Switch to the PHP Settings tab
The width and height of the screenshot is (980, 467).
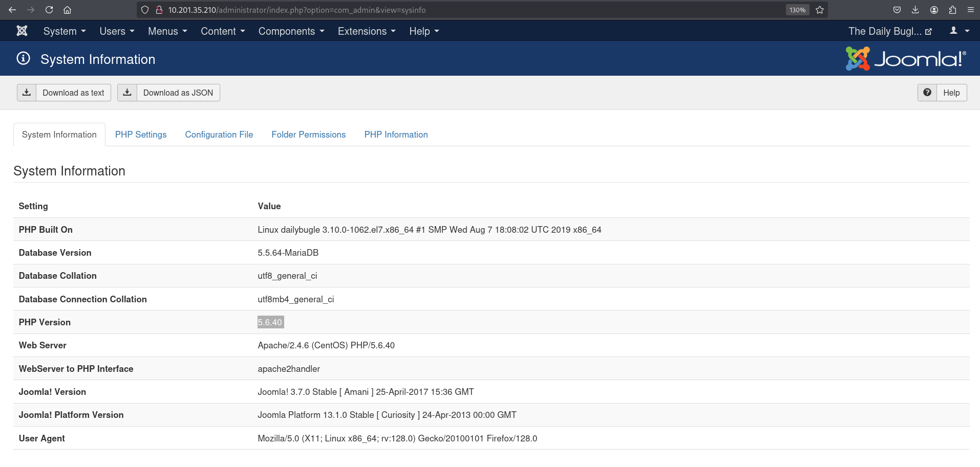pyautogui.click(x=141, y=135)
